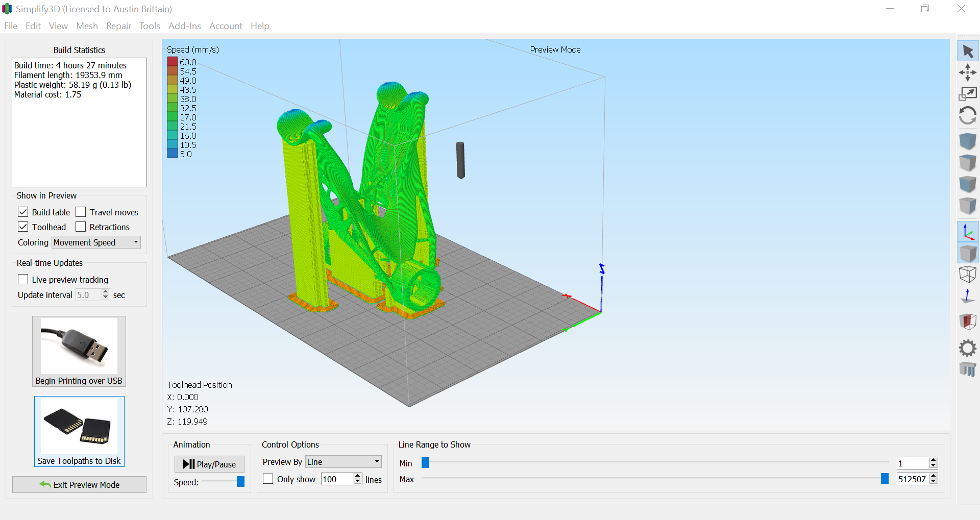
Task: Click the blue 5.0 speed legend swatch
Action: (173, 154)
